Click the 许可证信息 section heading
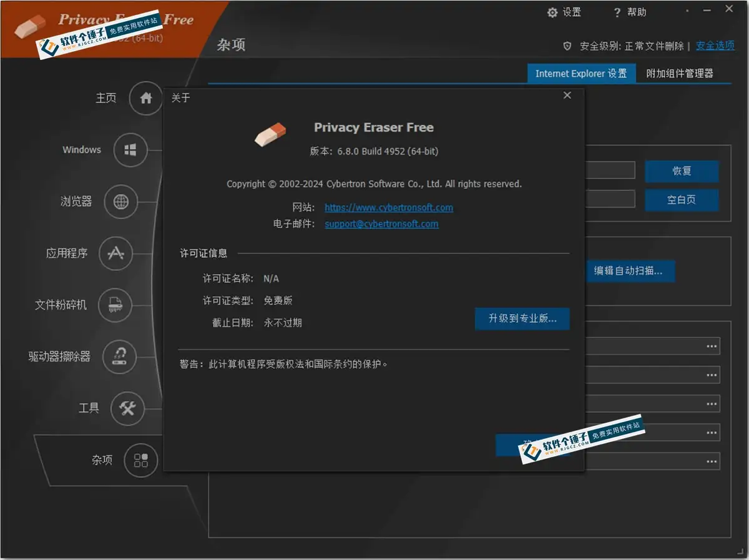The image size is (749, 560). point(203,253)
